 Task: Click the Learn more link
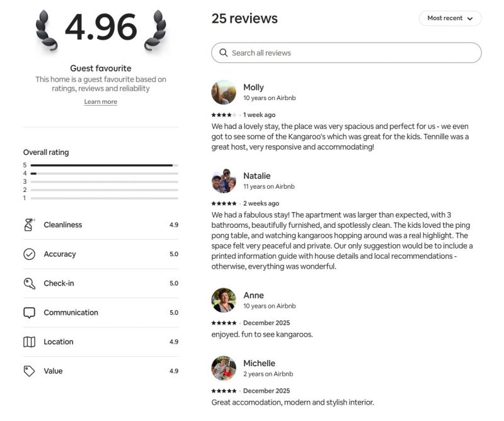tap(101, 102)
